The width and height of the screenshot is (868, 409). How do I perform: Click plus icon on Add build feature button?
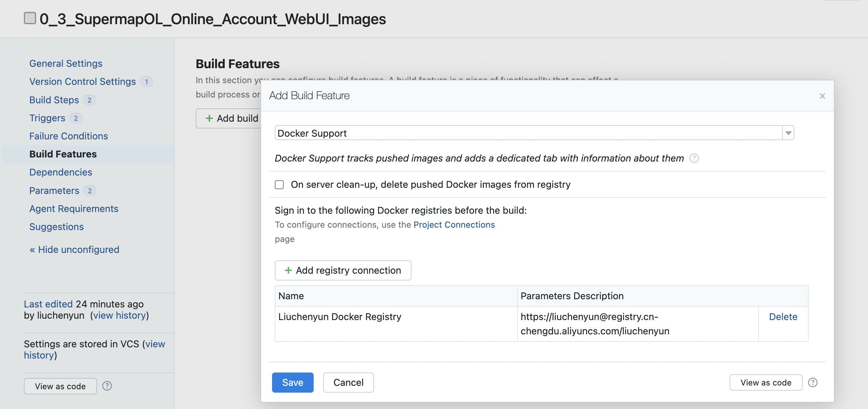[x=209, y=118]
